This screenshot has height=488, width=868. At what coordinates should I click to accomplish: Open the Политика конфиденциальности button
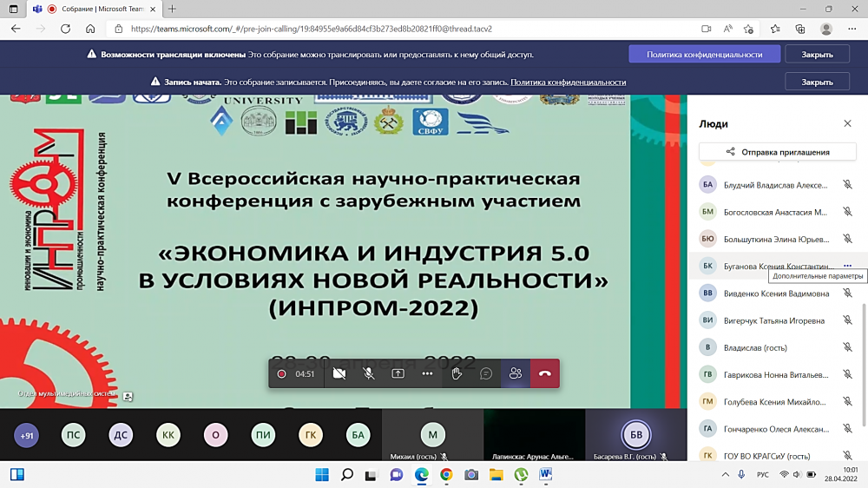pos(704,54)
